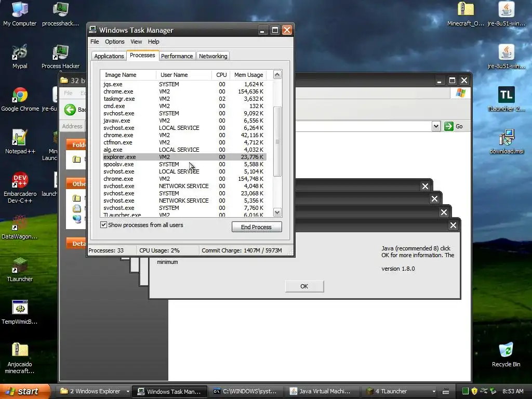Image resolution: width=532 pixels, height=399 pixels.
Task: Select the cmd.exe process row
Action: pyautogui.click(x=184, y=106)
